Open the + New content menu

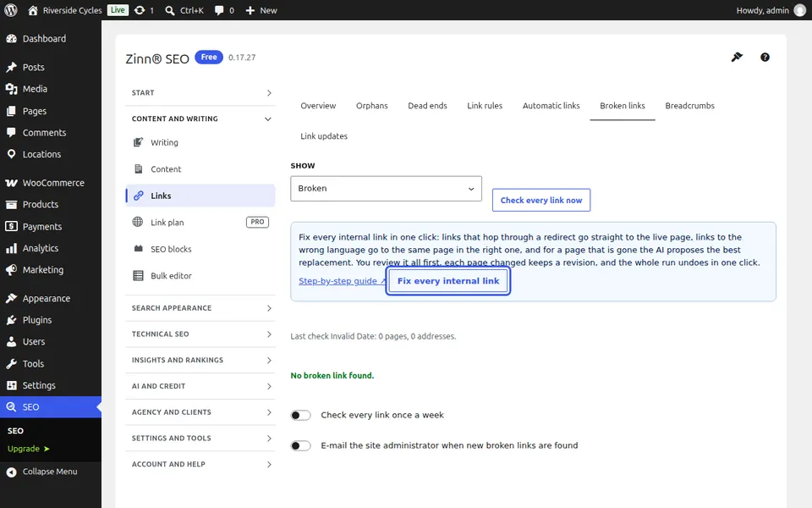click(261, 10)
